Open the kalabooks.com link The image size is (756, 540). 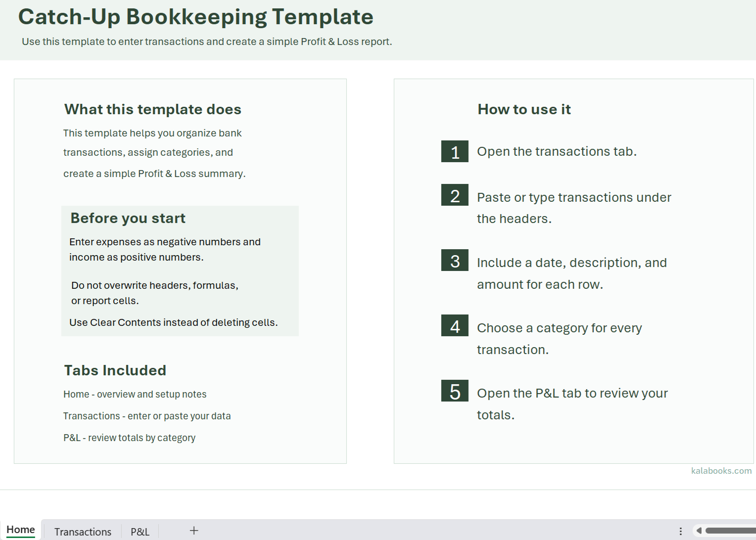tap(721, 471)
